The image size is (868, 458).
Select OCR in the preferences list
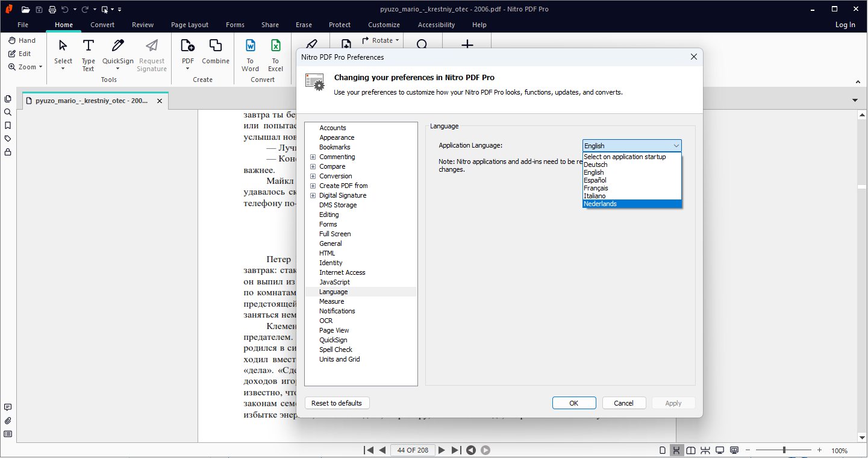point(326,321)
